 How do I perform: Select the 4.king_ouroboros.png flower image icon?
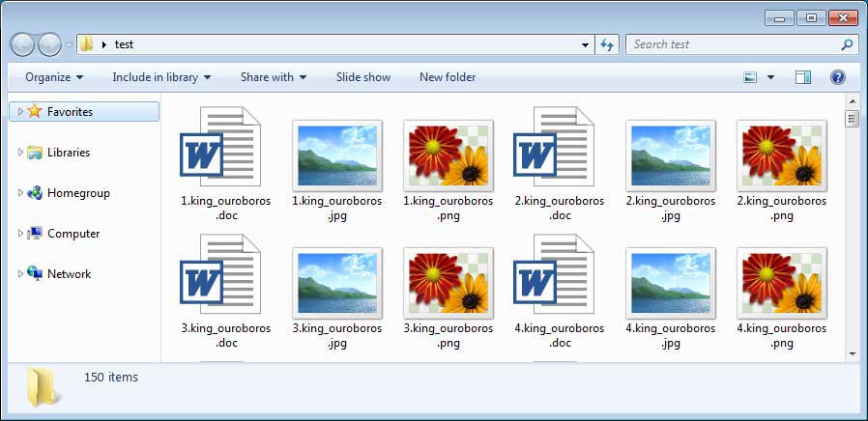tap(782, 283)
